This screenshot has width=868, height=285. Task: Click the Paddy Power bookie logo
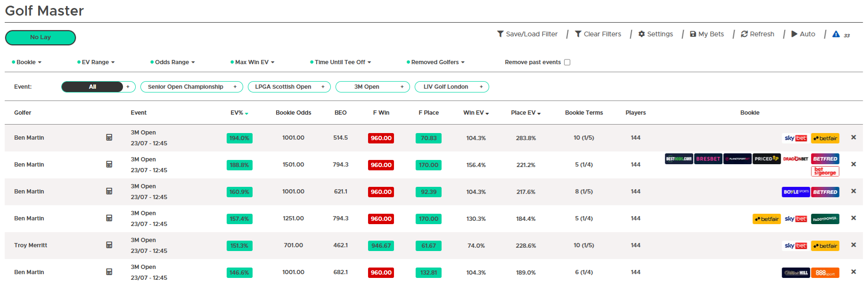click(x=825, y=219)
